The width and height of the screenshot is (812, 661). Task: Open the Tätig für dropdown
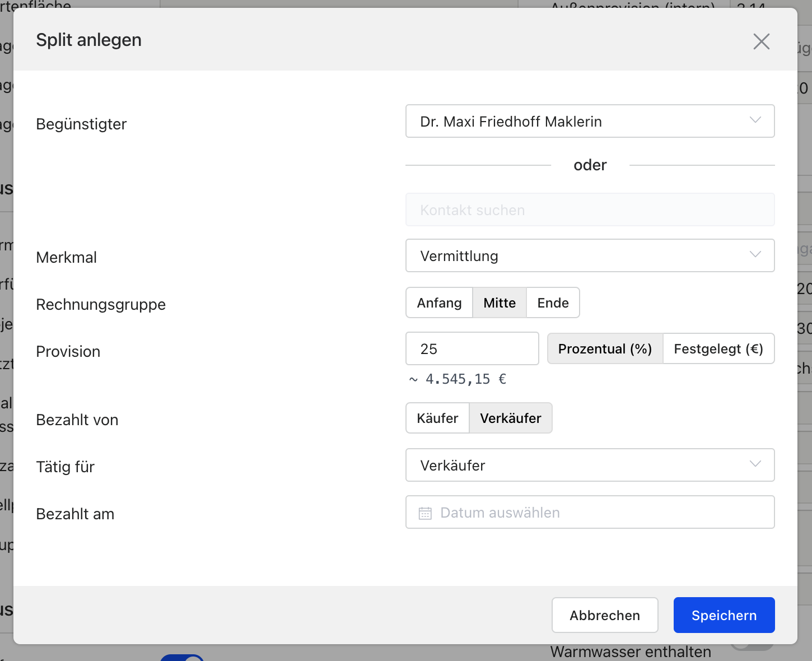point(590,465)
